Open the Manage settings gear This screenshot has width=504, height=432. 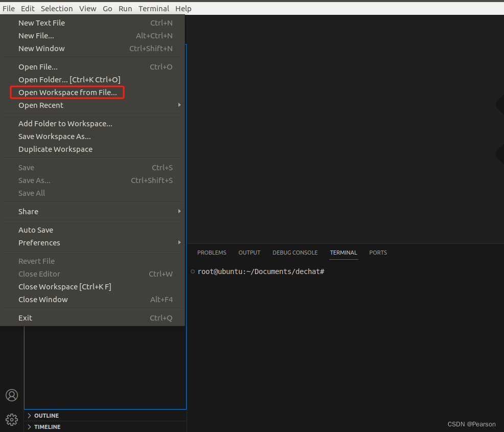[x=12, y=419]
